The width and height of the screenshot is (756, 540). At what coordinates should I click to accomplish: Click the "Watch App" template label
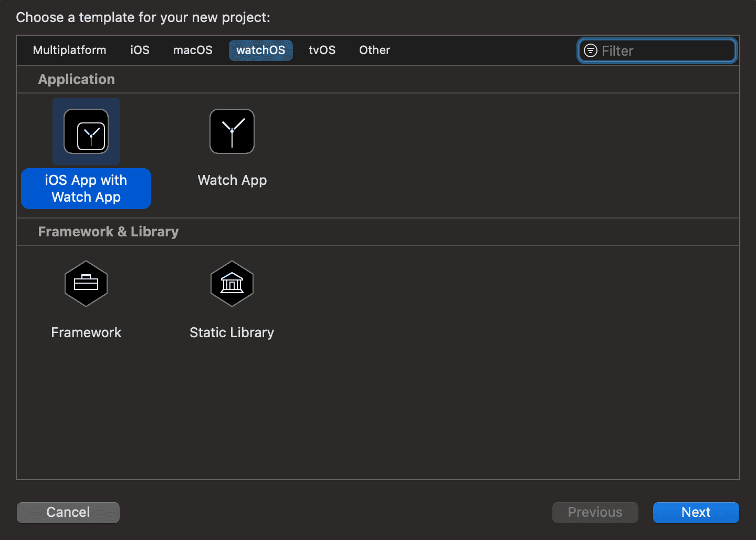232,180
